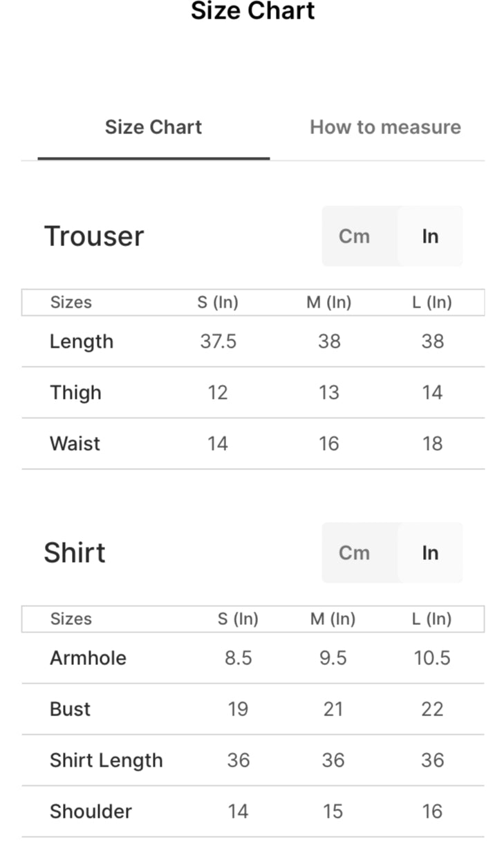
Task: Click the Shirt table S (In) column header
Action: click(238, 619)
